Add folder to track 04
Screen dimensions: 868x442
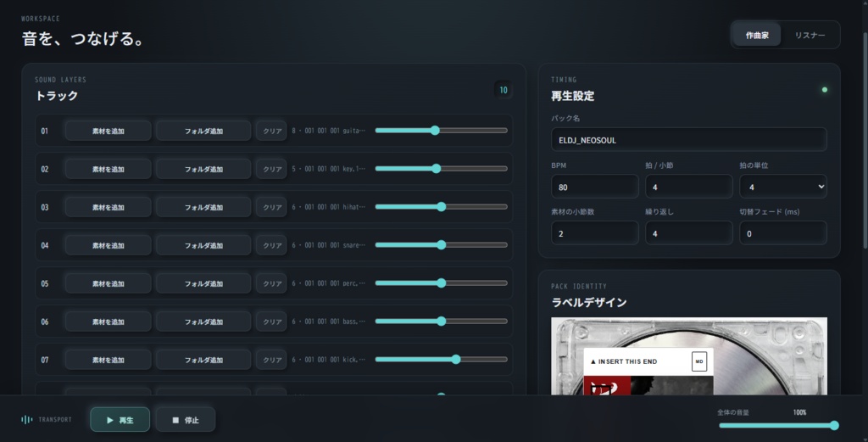pos(203,245)
